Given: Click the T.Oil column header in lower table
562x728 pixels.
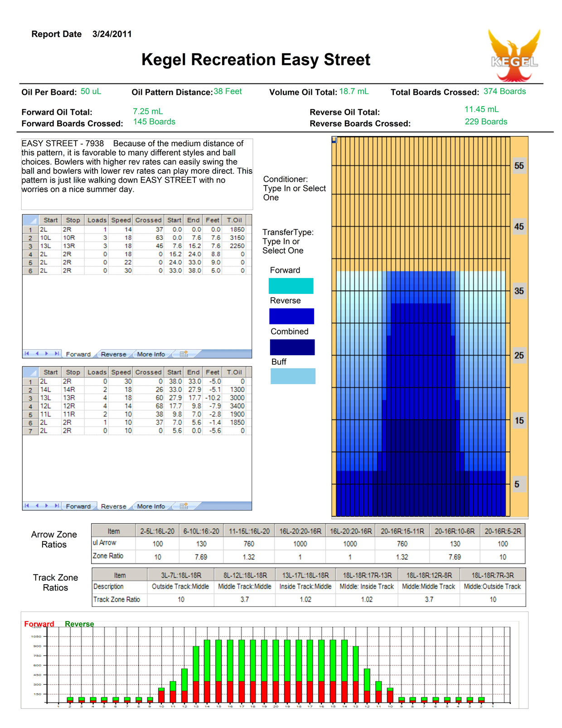Looking at the screenshot, I should (x=234, y=372).
